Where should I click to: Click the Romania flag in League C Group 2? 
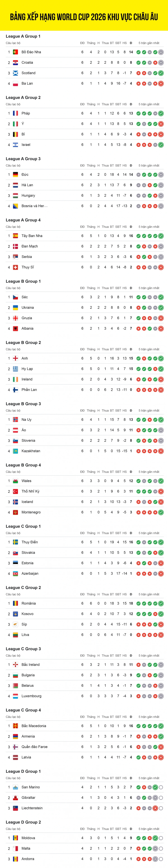(x=15, y=604)
